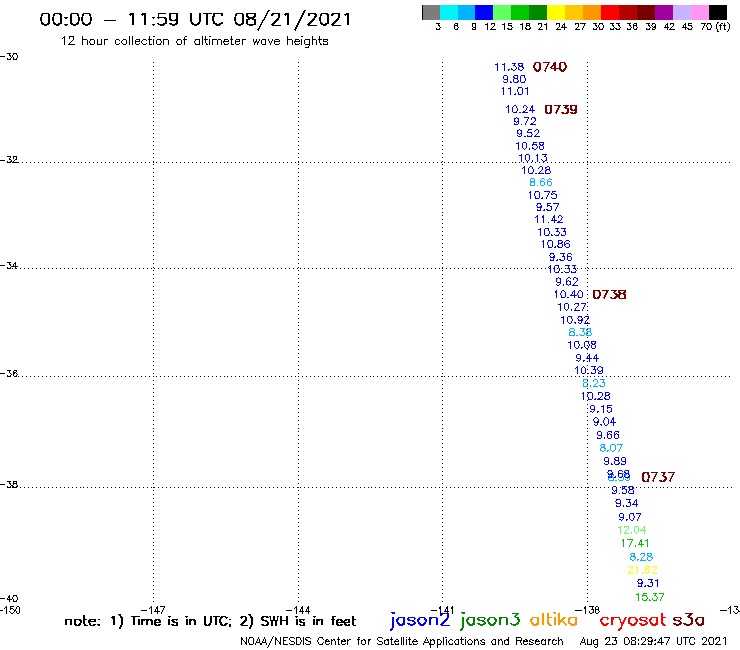Click the wave height value 9.36
Screen dimensions: 740x650
(x=561, y=257)
